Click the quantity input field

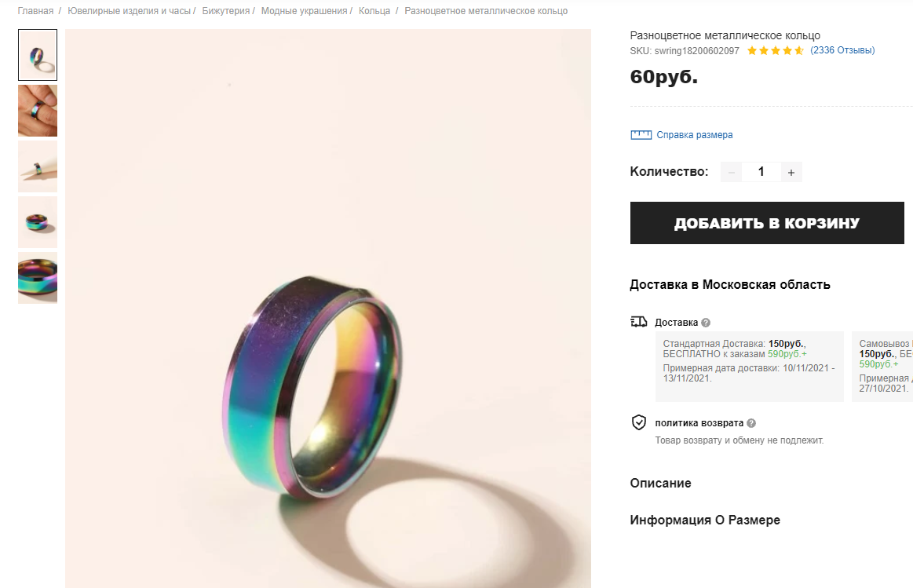[x=761, y=172]
